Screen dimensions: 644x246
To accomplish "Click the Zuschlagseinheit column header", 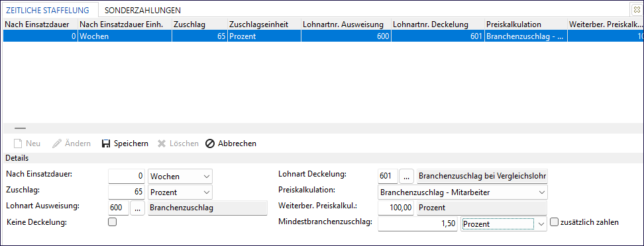I will click(x=264, y=24).
